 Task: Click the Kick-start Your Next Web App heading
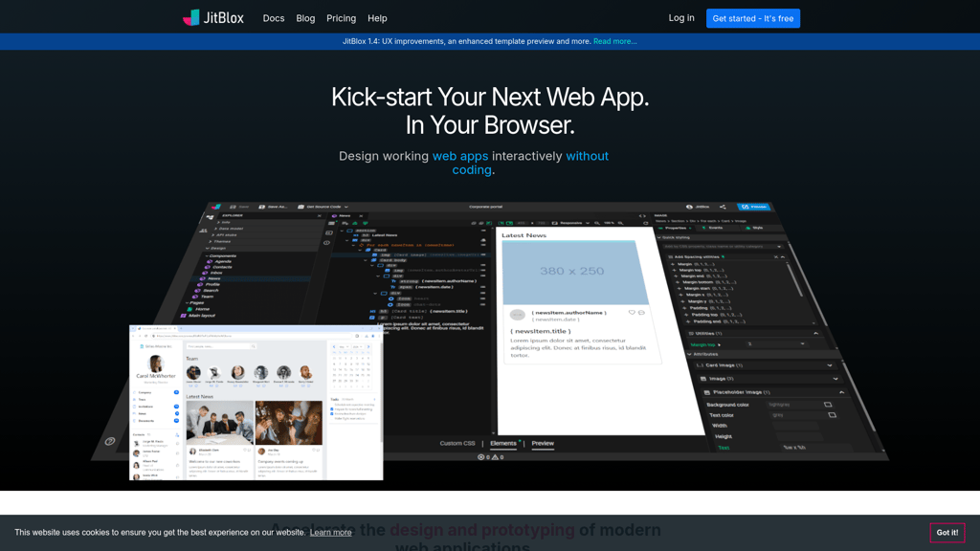point(490,111)
